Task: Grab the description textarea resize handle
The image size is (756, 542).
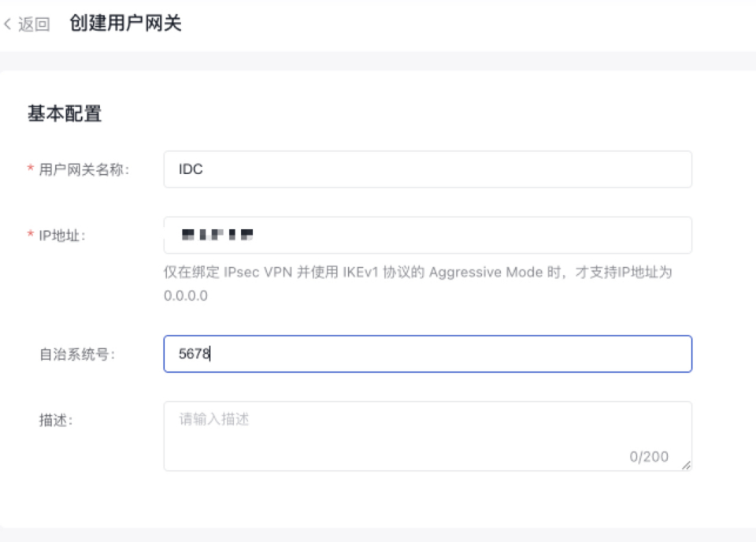Action: [686, 466]
